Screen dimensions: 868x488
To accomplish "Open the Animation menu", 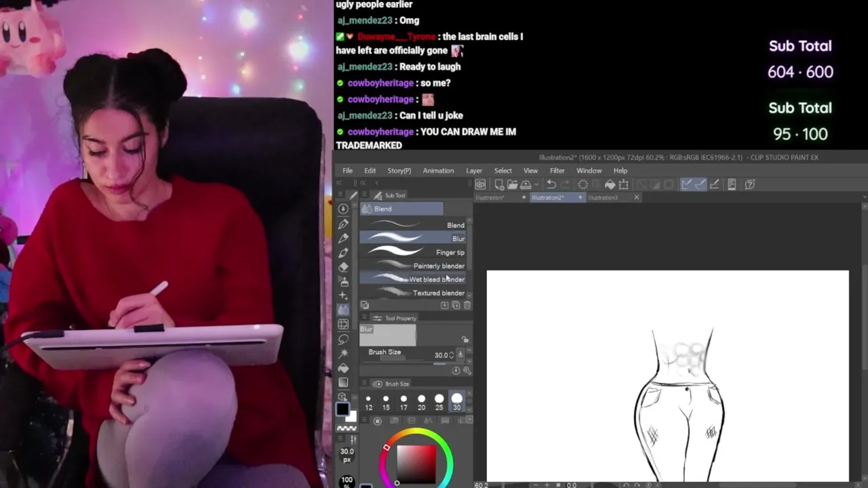I will 438,171.
